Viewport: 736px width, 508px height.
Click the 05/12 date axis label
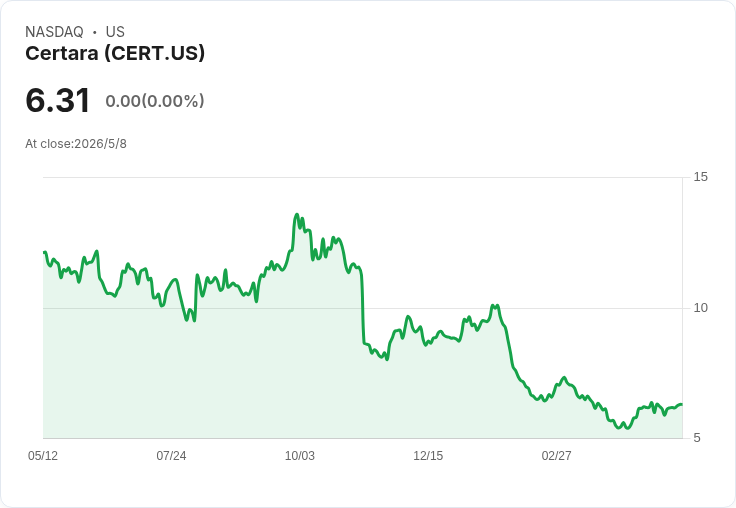click(43, 455)
